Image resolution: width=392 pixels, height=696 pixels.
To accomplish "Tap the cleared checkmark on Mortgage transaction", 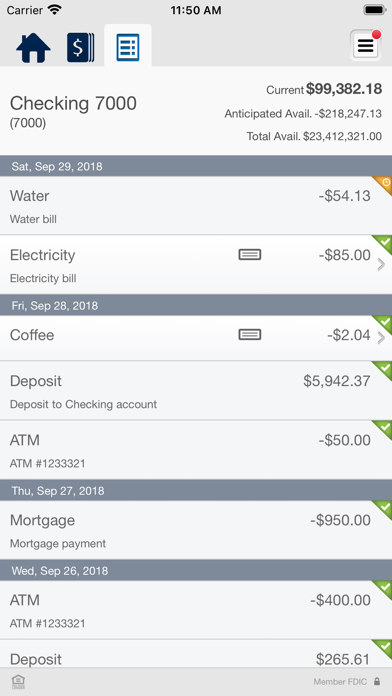I will click(383, 509).
